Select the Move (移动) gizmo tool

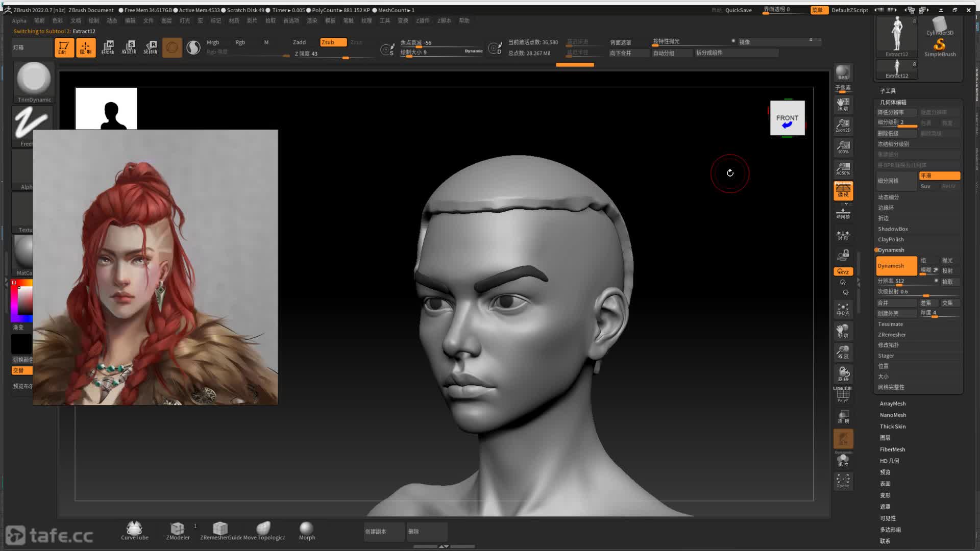click(x=108, y=47)
